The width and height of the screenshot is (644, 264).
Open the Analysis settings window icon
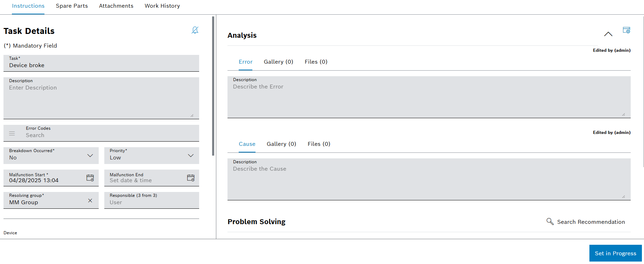coord(626,30)
